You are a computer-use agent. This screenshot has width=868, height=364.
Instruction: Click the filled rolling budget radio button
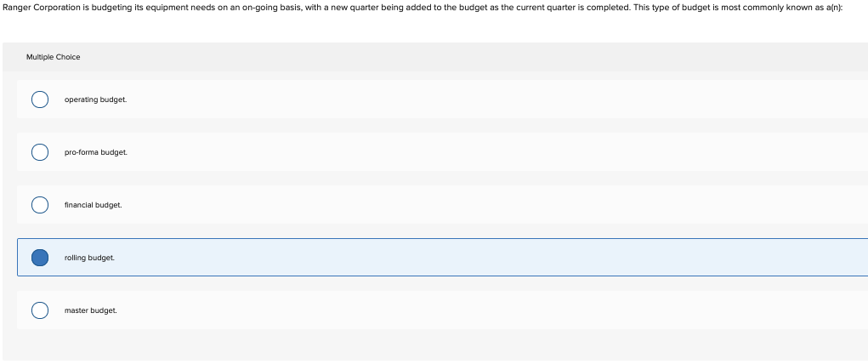(x=40, y=258)
